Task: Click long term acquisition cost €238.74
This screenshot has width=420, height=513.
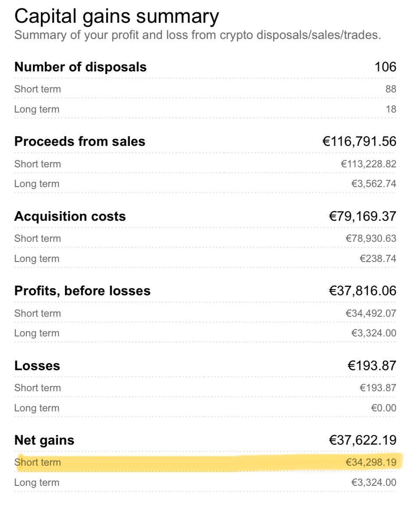Action: pos(378,258)
